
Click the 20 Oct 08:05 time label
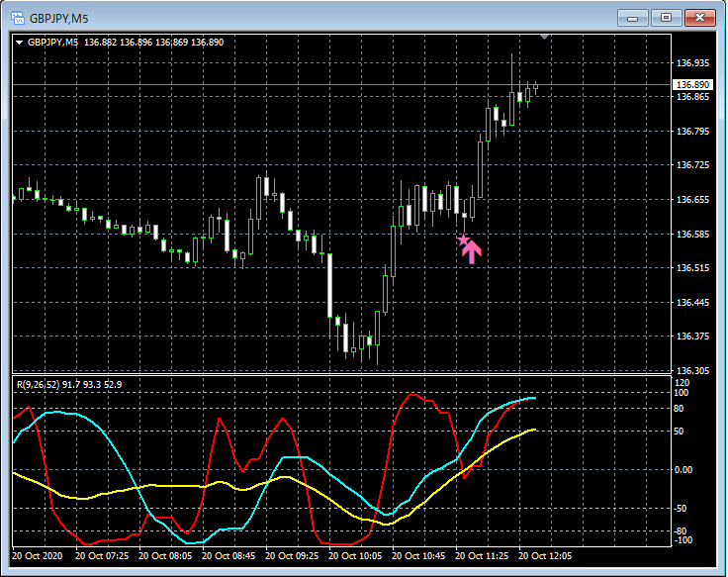click(165, 555)
